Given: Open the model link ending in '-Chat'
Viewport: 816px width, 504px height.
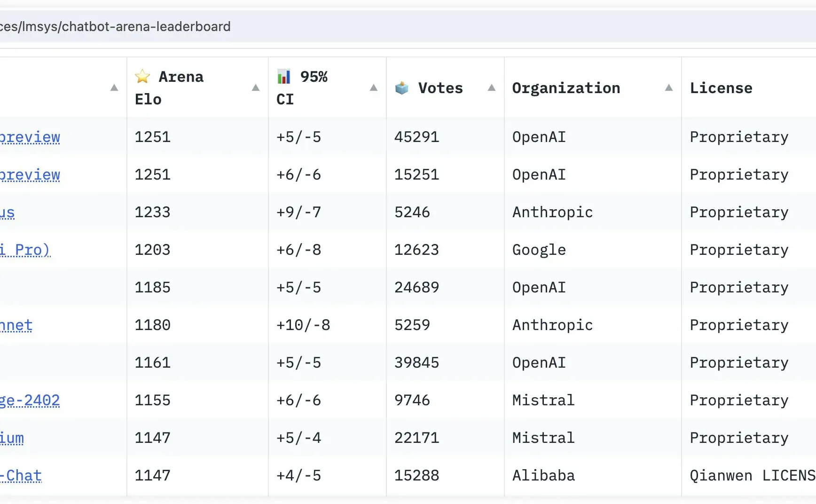Looking at the screenshot, I should (x=21, y=476).
